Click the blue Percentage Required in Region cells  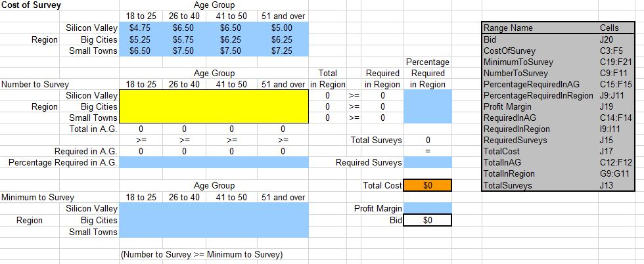(x=427, y=106)
